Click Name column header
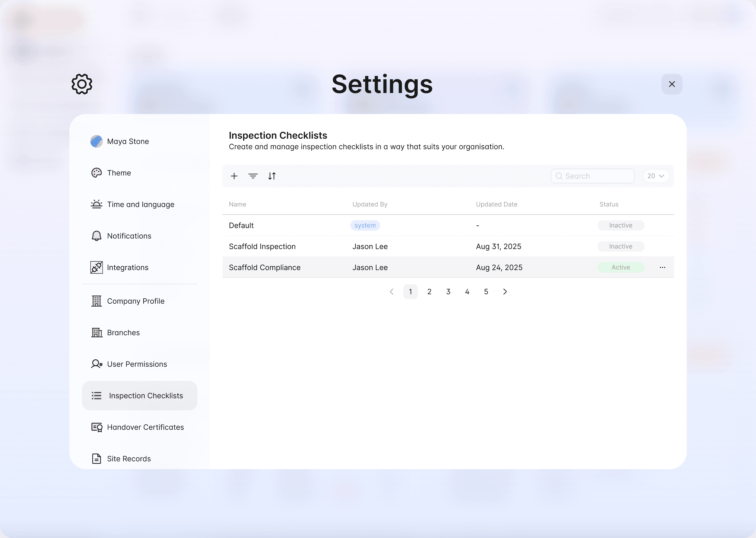Viewport: 756px width, 538px height. 237,204
